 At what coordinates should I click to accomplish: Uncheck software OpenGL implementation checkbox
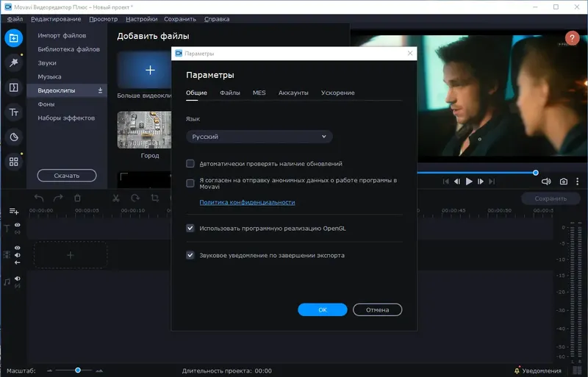[x=190, y=228]
